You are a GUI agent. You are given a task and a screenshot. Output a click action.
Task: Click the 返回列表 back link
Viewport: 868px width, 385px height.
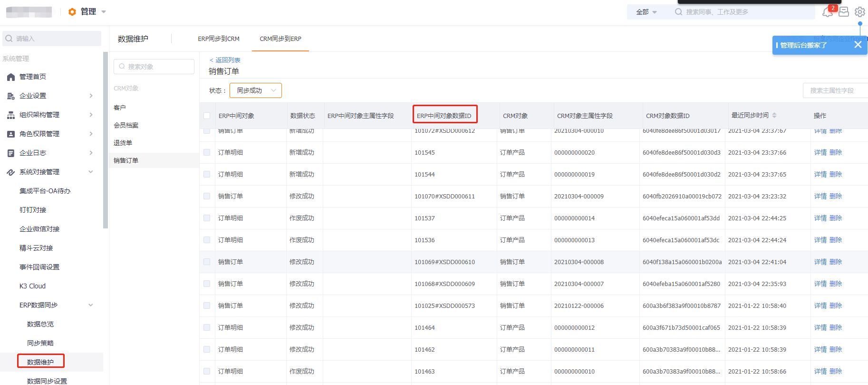click(225, 60)
